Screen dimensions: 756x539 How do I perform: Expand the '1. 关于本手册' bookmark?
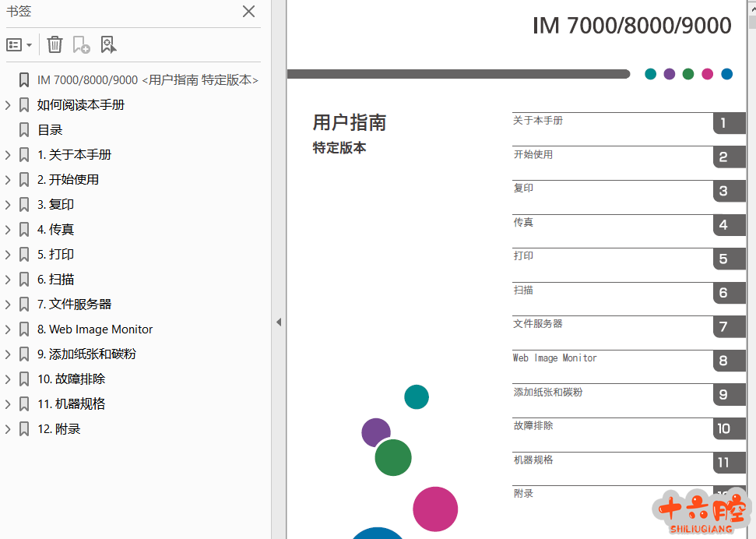pos(9,155)
